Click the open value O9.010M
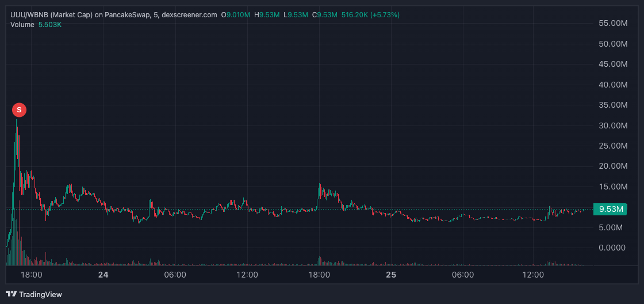Screen dimensions: 644x304 [236, 14]
